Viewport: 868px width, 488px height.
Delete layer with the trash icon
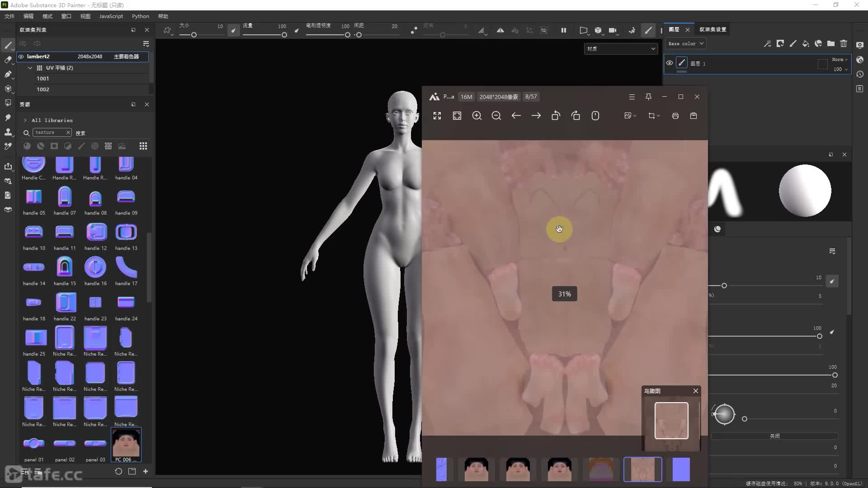844,44
